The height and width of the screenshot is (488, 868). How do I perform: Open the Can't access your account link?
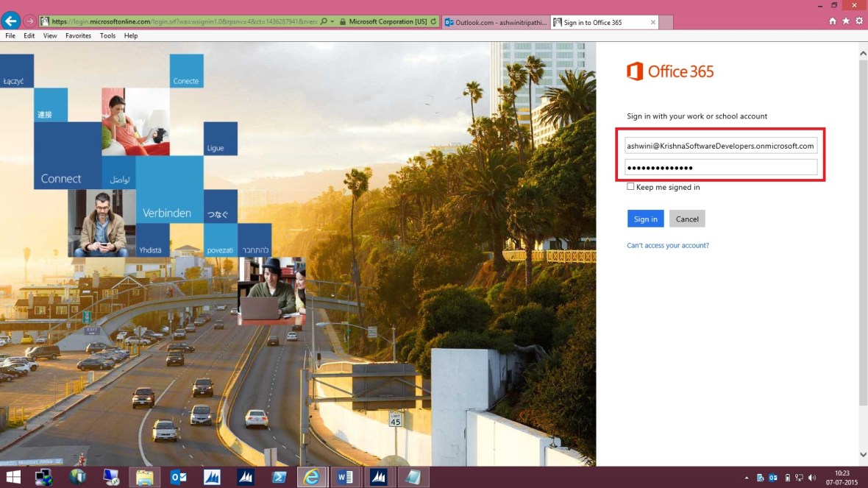pos(667,245)
